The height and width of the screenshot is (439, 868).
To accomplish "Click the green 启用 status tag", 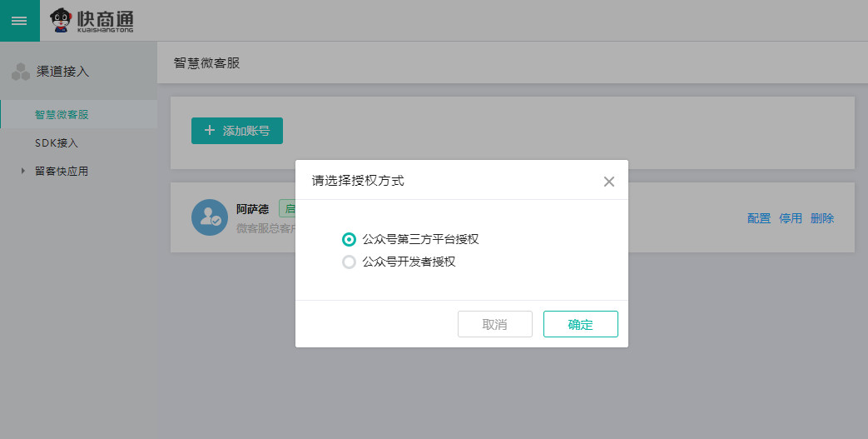I will pos(288,209).
